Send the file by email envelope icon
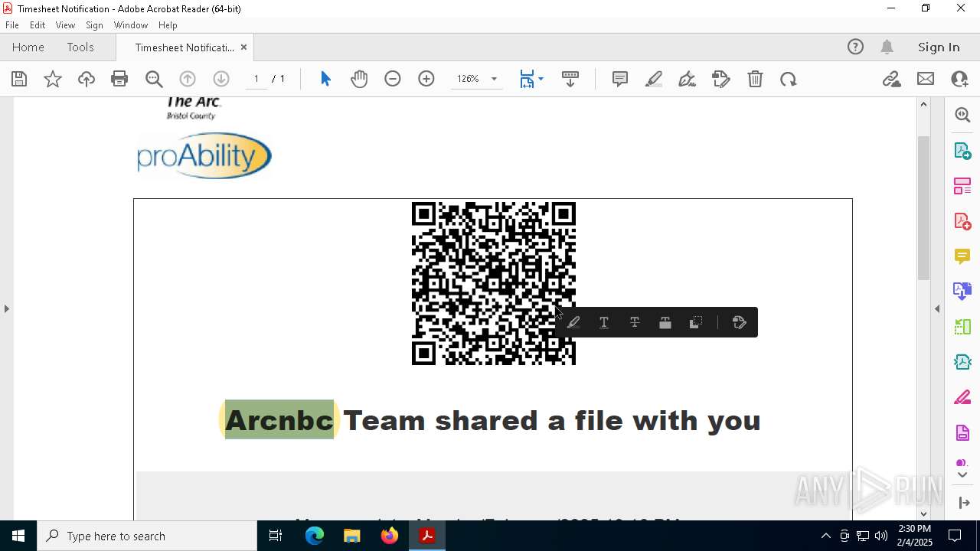Image resolution: width=980 pixels, height=551 pixels. click(x=926, y=79)
